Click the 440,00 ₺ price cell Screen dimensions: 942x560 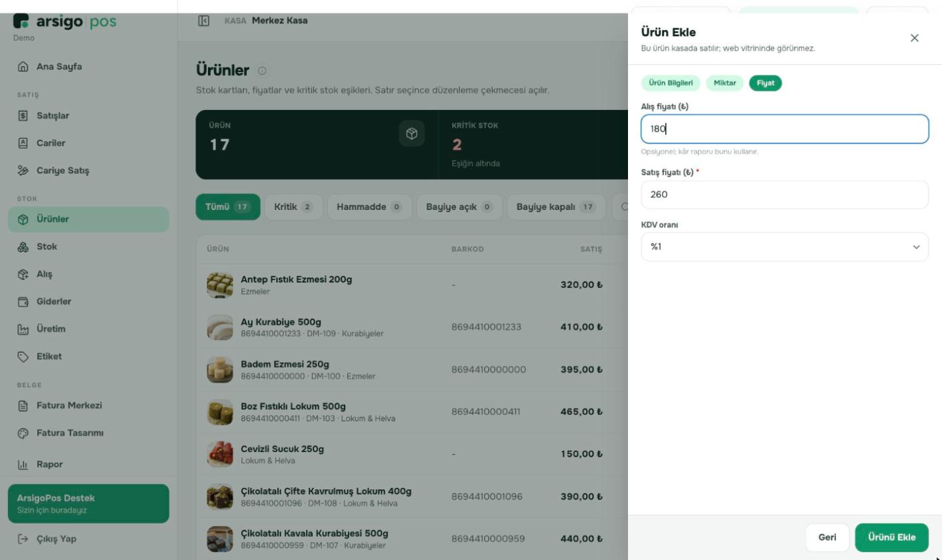coord(581,539)
